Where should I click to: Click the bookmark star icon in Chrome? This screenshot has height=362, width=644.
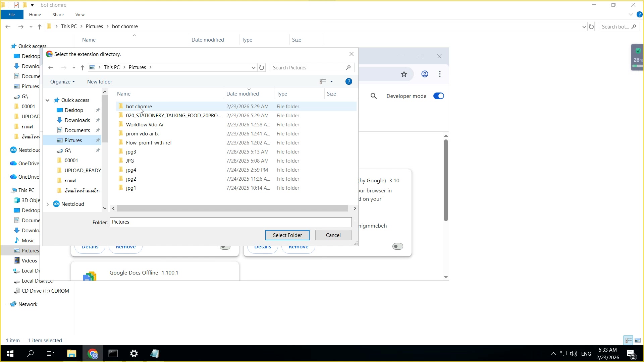(404, 74)
